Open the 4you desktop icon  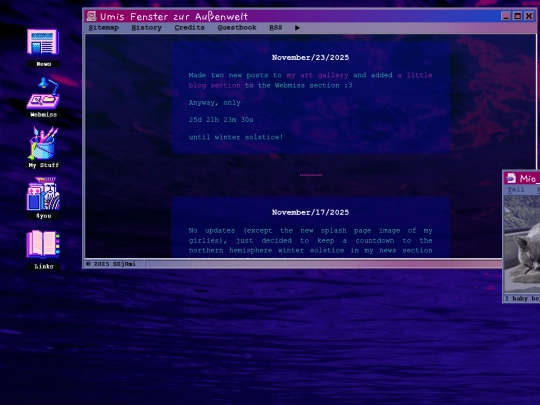point(43,198)
